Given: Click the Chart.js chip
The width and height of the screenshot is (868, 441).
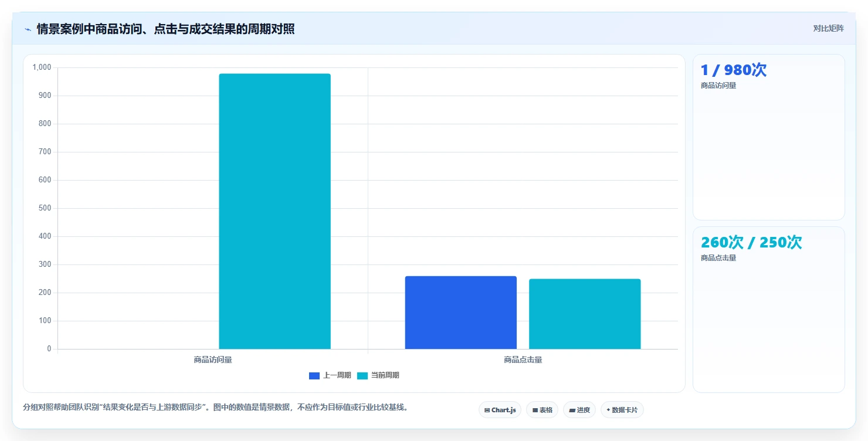Looking at the screenshot, I should click(x=500, y=410).
